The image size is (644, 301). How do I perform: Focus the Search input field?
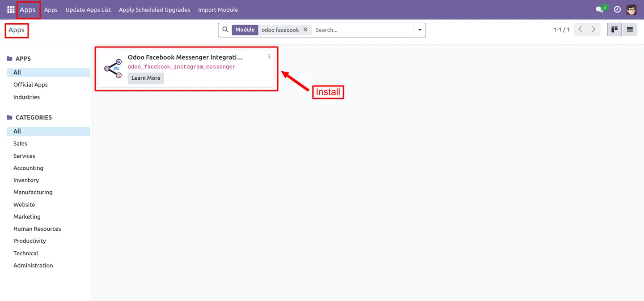coord(363,30)
